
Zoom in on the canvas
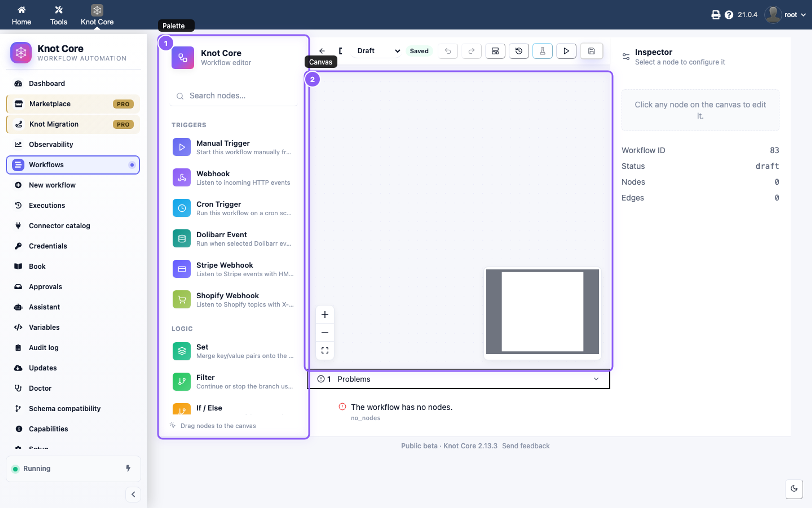point(325,314)
